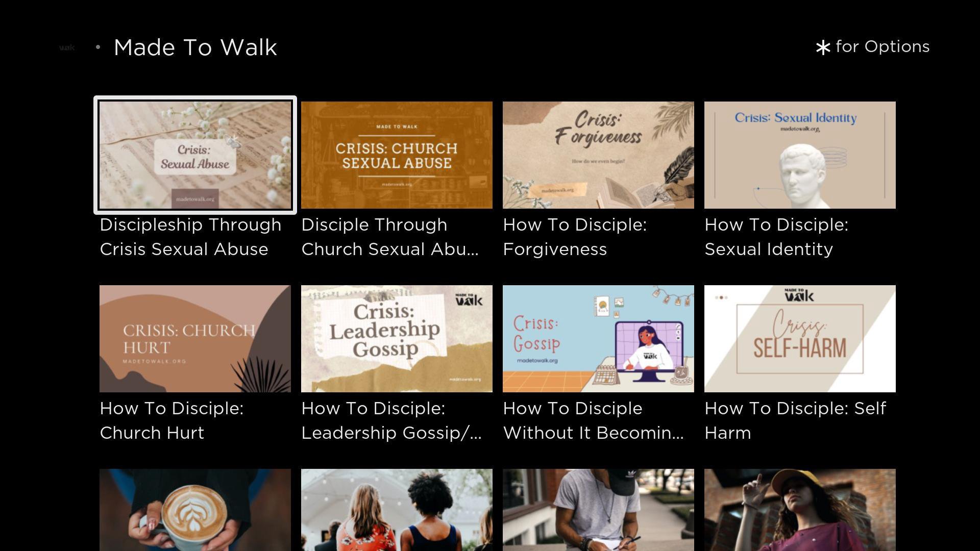The width and height of the screenshot is (980, 551).
Task: Click the 'for Options' text
Action: tap(883, 46)
